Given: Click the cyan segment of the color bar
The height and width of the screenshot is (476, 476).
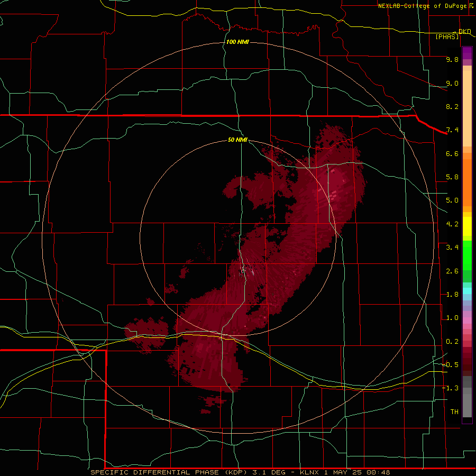Looking at the screenshot, I should pos(467,291).
